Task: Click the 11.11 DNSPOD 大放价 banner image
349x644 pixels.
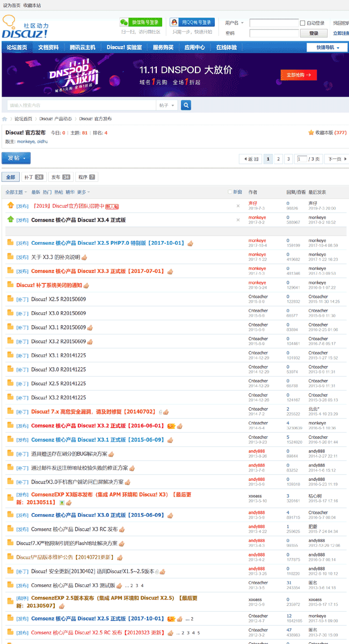Action: (174, 74)
